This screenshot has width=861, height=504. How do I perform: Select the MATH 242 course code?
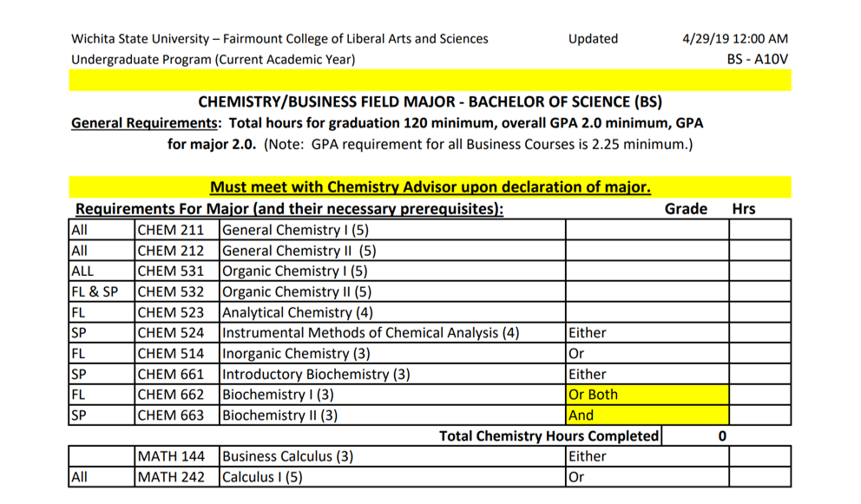pos(171,477)
